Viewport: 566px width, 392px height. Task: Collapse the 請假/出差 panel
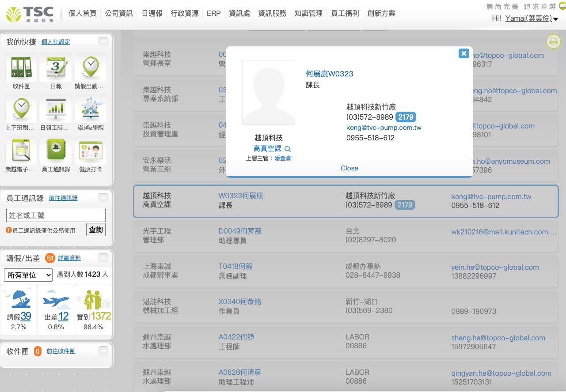(x=103, y=258)
